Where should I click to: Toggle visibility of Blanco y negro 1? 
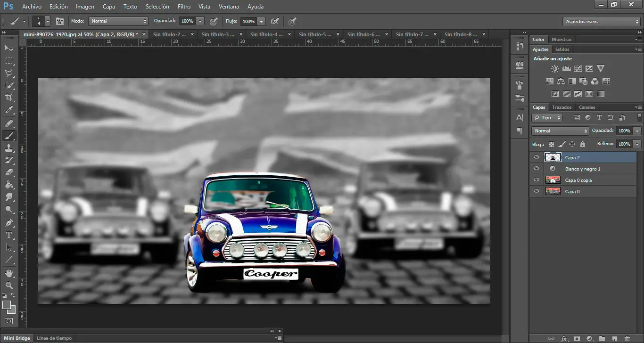pos(537,169)
